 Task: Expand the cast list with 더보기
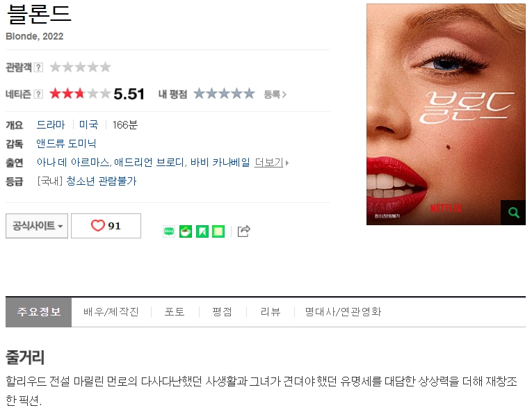pyautogui.click(x=271, y=163)
